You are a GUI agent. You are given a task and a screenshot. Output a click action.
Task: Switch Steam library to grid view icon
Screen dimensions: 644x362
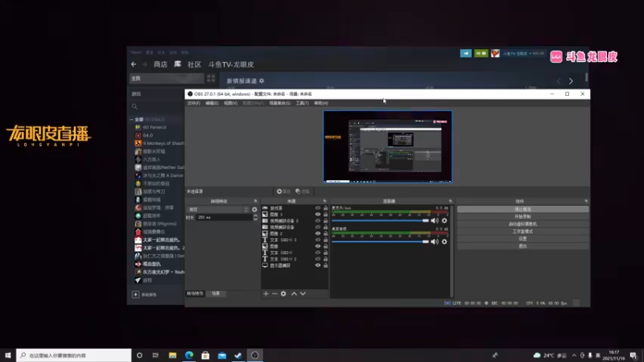pos(211,78)
